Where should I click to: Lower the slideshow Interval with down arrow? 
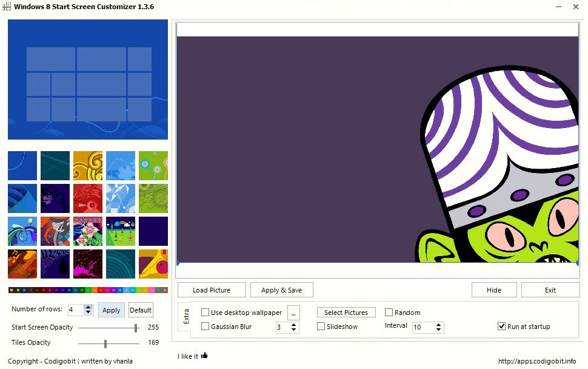pos(438,330)
